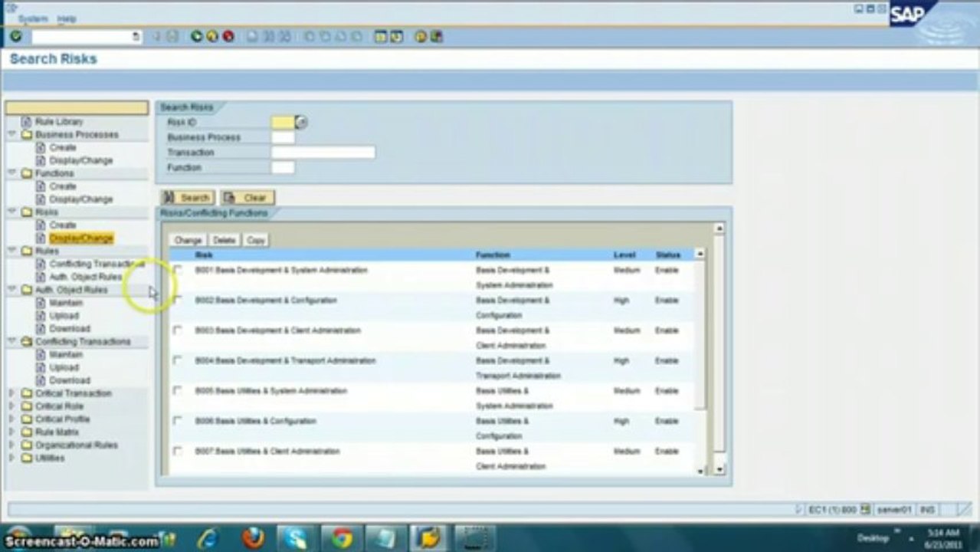The width and height of the screenshot is (980, 552).
Task: Click the Copy button
Action: [x=256, y=240]
